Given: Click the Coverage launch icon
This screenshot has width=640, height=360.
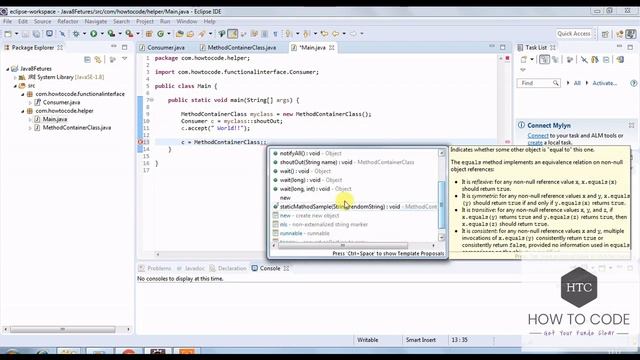Looking at the screenshot, I should coord(111,34).
